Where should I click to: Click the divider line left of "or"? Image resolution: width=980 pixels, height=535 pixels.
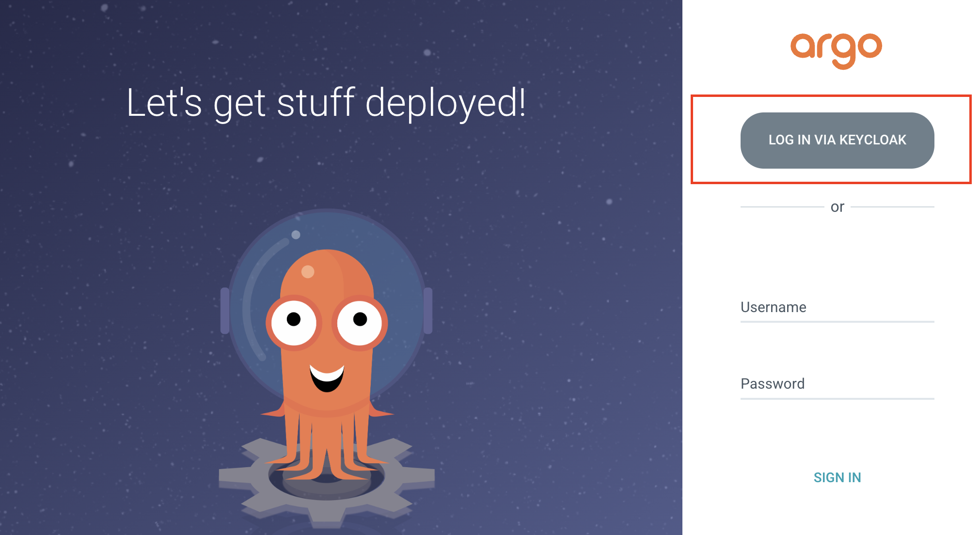tap(781, 207)
